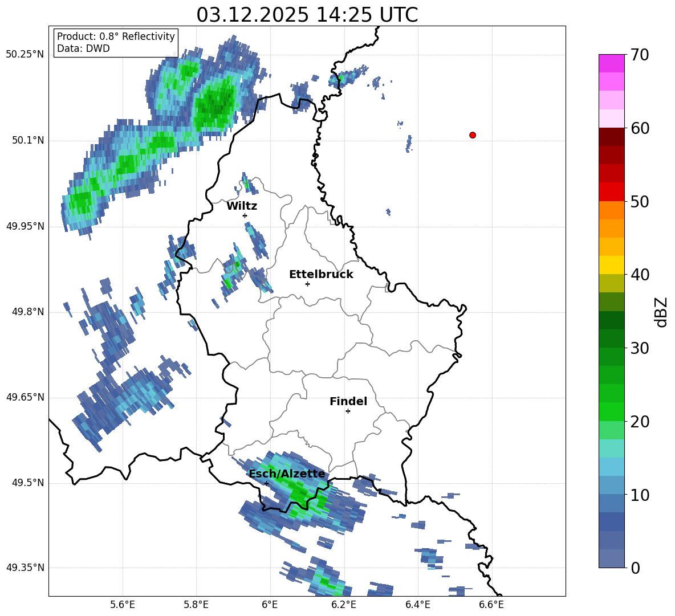Viewport: 675px width, 616px height.
Task: Click the yellow 40 dBZ color band
Action: [611, 265]
